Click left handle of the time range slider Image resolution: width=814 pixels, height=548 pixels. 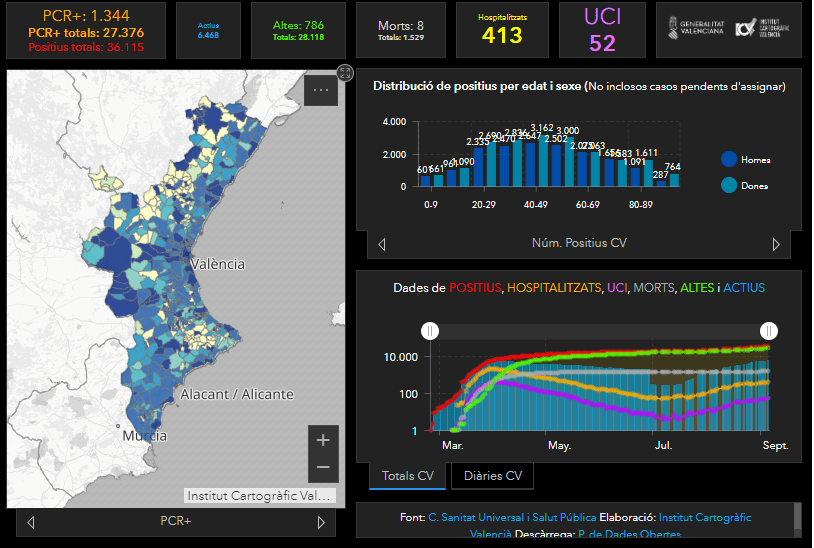[x=430, y=331]
